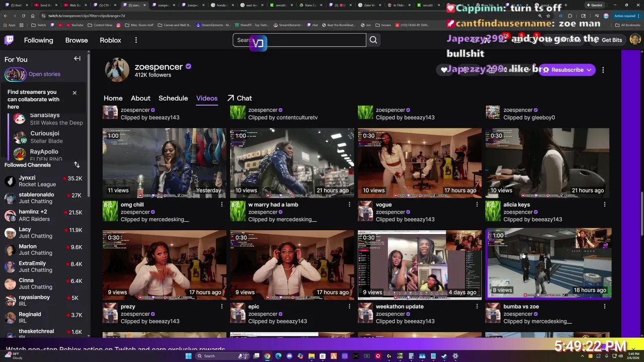Open Chrome from the taskbar

click(267, 356)
